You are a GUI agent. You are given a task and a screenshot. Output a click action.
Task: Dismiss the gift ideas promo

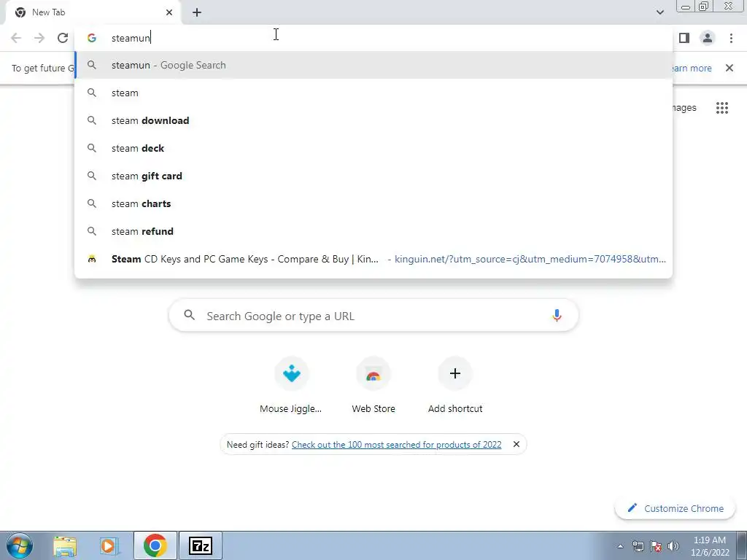pyautogui.click(x=516, y=444)
